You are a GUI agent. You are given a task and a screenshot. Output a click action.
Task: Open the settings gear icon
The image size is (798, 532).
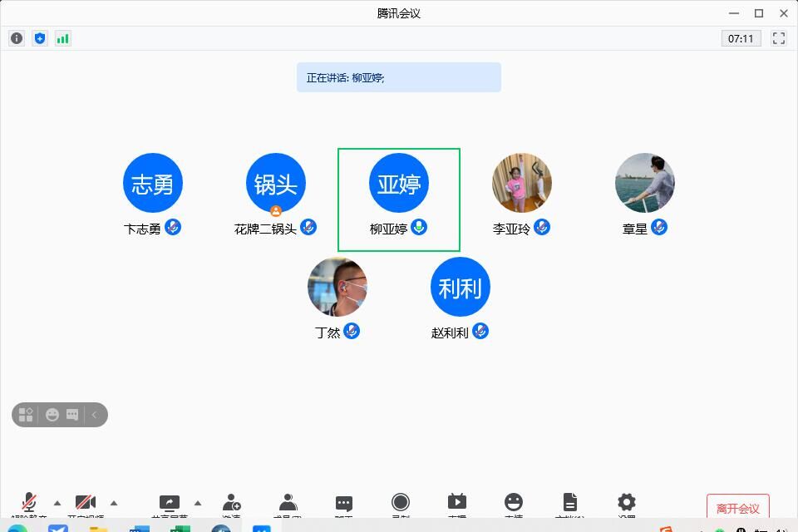(627, 503)
